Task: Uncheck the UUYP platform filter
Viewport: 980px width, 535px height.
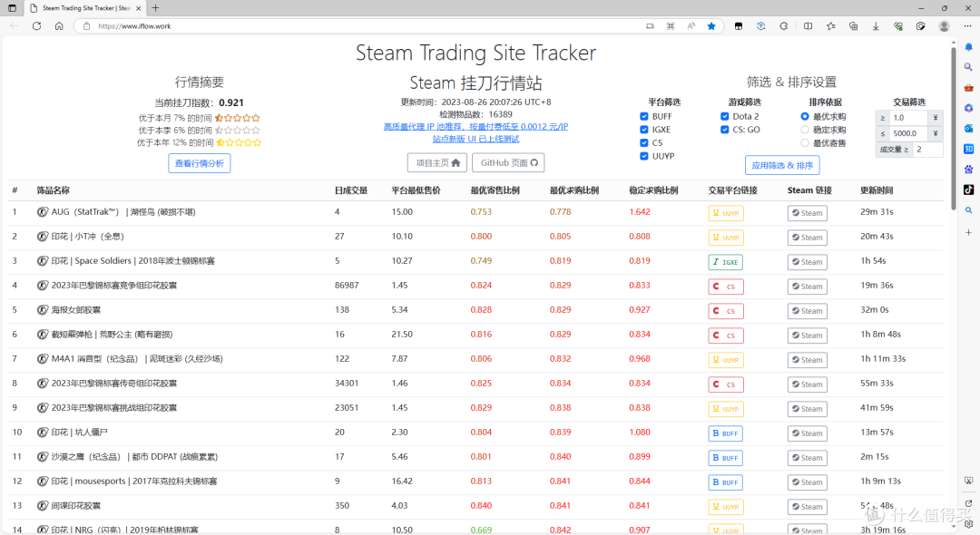Action: click(x=643, y=156)
